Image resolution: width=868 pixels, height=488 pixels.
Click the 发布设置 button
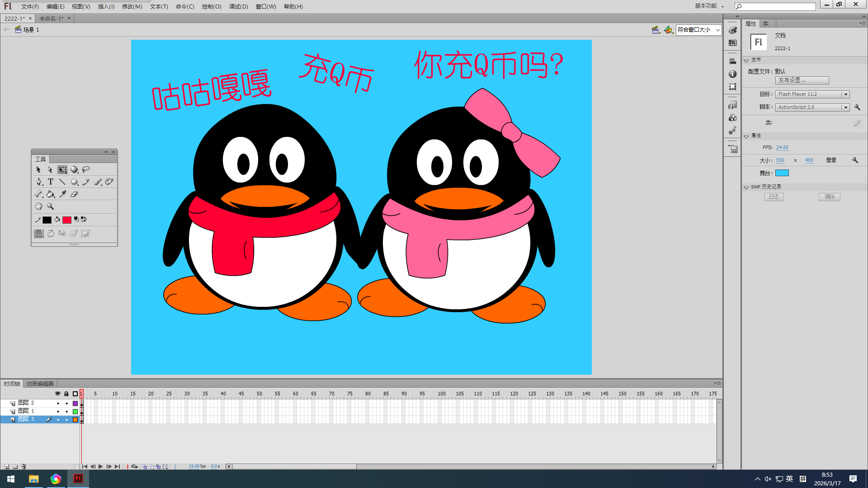(802, 80)
